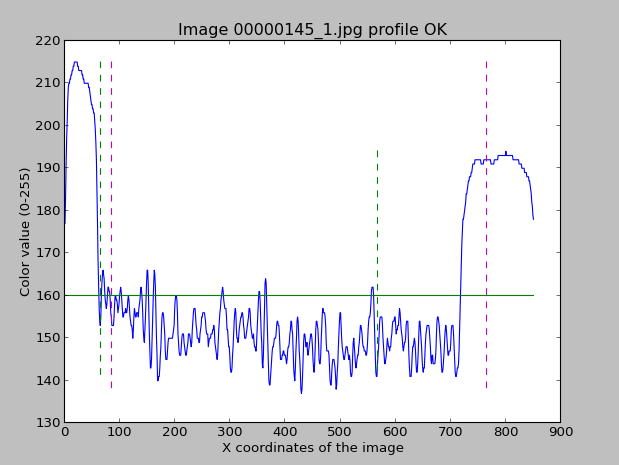
Task: Select the 300 tick label on x-axis
Action: click(x=230, y=432)
